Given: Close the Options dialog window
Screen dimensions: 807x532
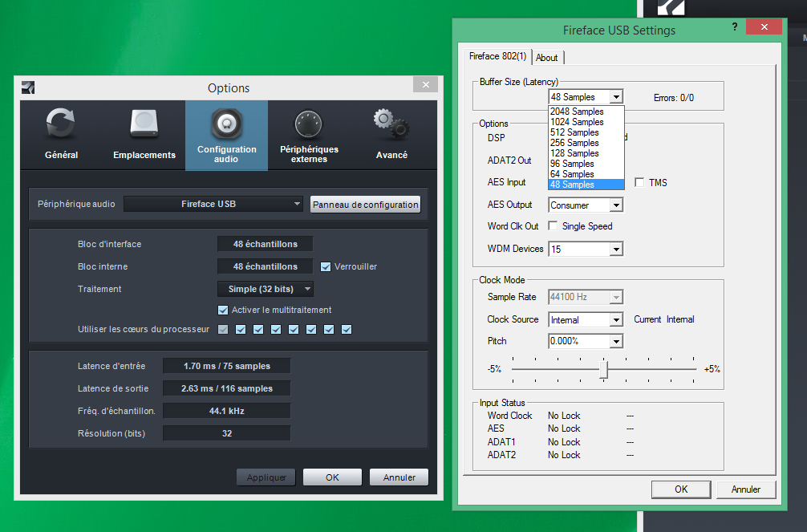Looking at the screenshot, I should tap(426, 84).
